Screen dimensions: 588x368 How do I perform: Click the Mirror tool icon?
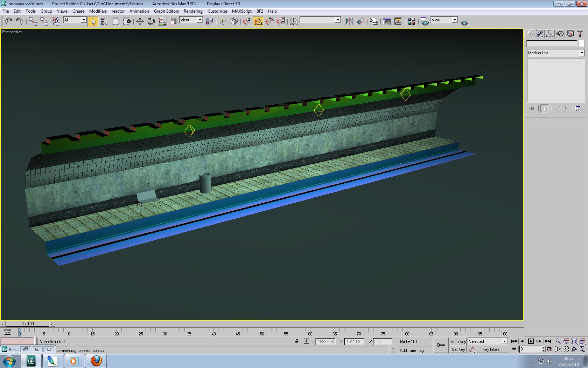[349, 21]
